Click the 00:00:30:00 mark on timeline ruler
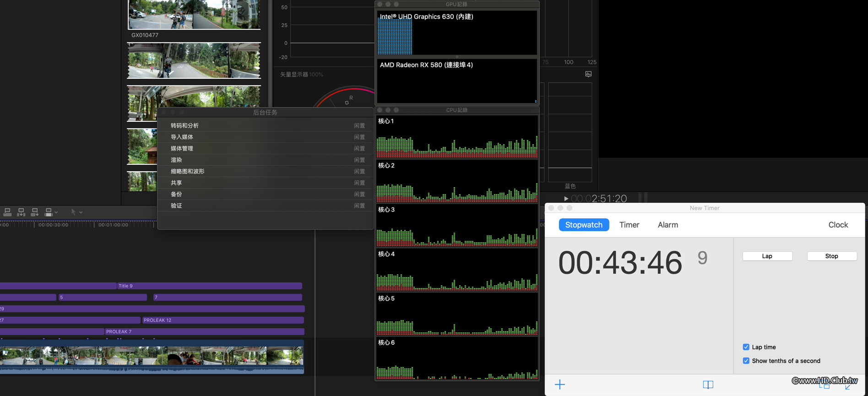Viewport: 868px width, 396px height. [53, 225]
